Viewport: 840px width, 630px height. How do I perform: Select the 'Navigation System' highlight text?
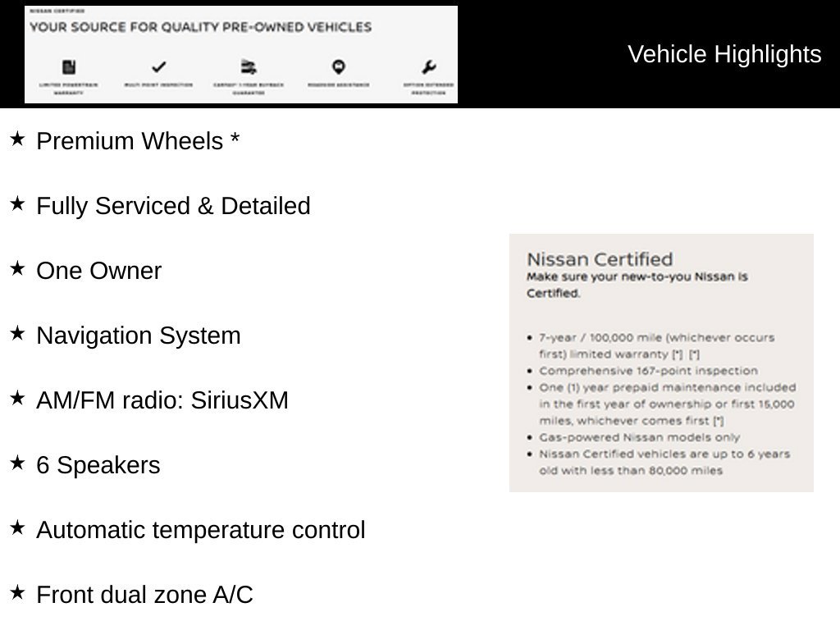(x=138, y=336)
